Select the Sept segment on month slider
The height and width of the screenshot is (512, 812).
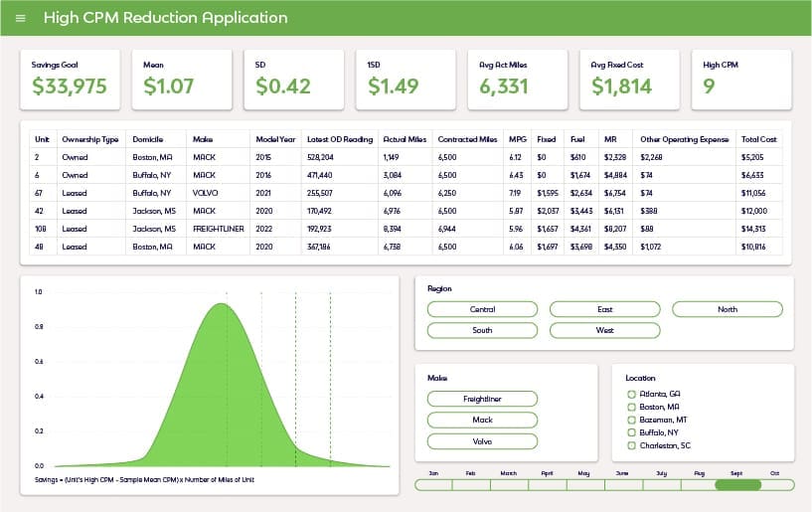click(x=737, y=485)
